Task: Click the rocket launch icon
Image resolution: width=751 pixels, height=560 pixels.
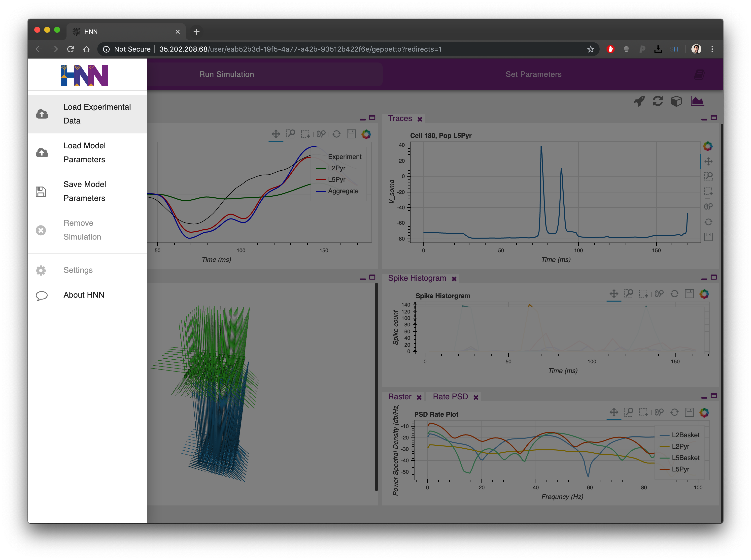Action: click(x=639, y=101)
